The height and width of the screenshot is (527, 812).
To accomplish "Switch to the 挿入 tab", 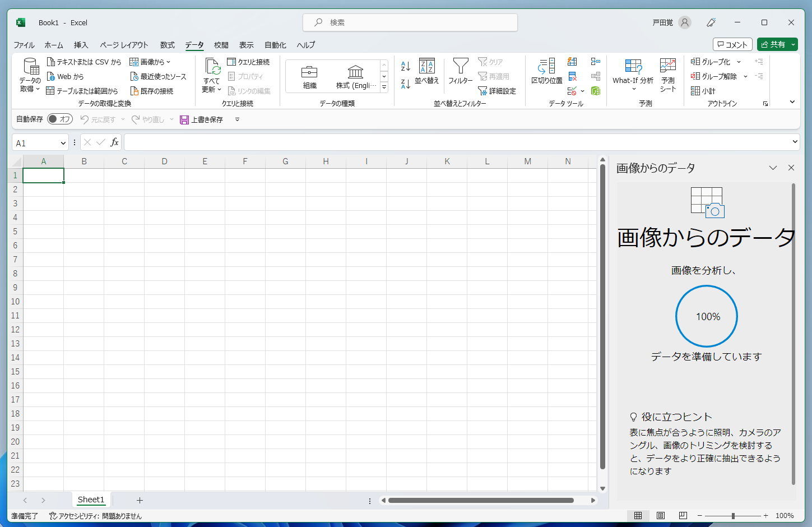I will (x=81, y=45).
